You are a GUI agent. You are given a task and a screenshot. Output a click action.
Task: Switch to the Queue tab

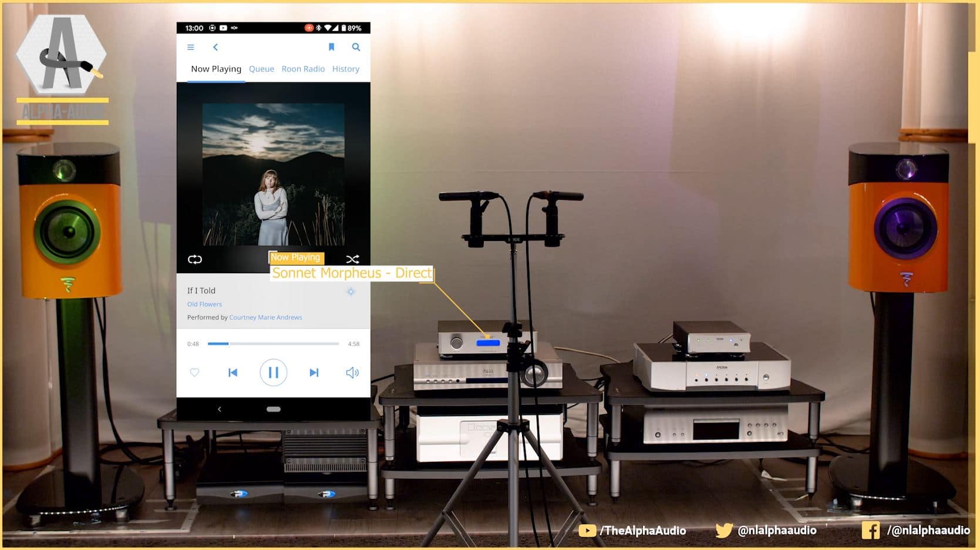[x=261, y=69]
